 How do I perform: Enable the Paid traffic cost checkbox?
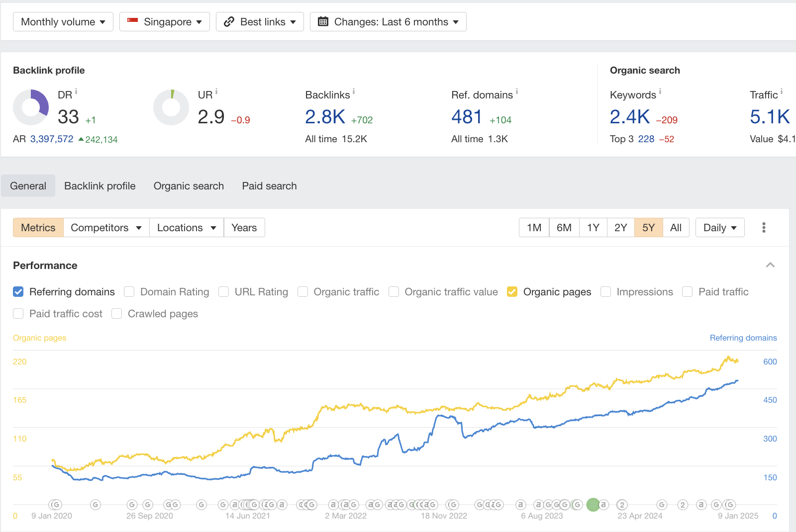(18, 314)
